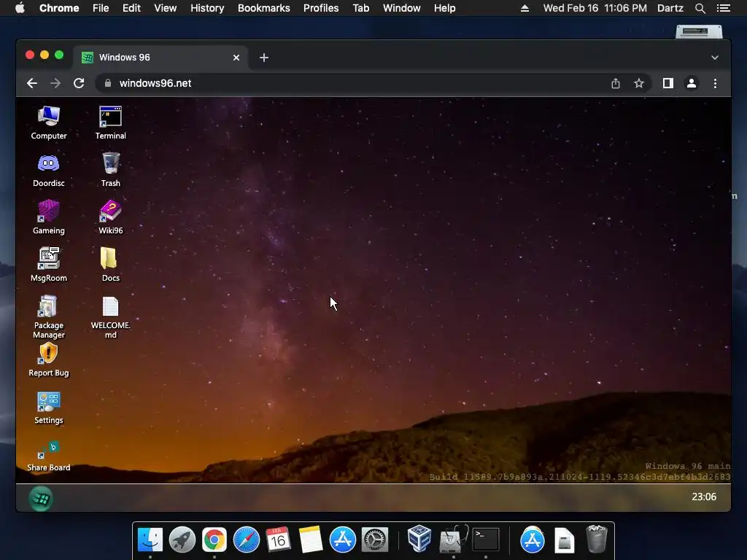Click the Dartz user name in menu bar
The image size is (747, 560).
pyautogui.click(x=670, y=8)
